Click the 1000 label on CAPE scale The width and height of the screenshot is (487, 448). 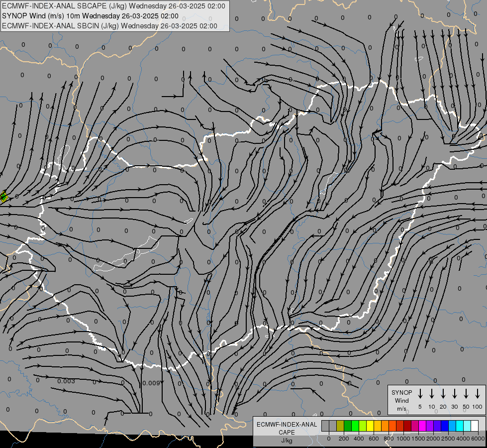coord(403,439)
